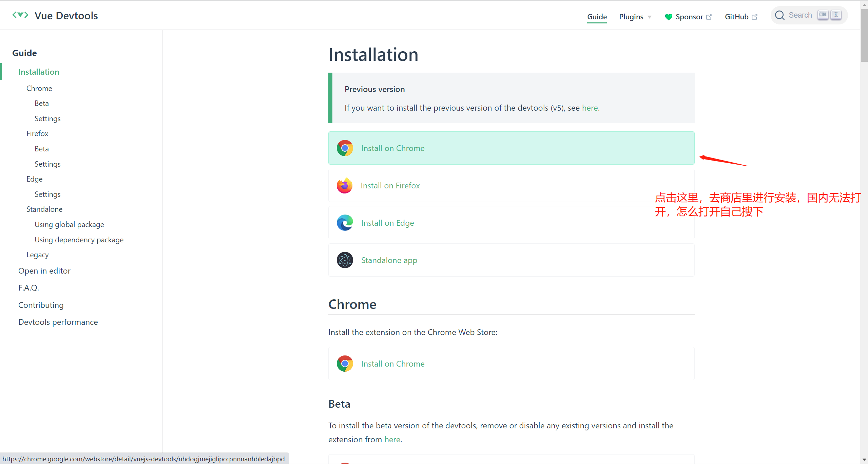The width and height of the screenshot is (868, 464).
Task: Click the magnifier icon in the search box
Action: 780,15
